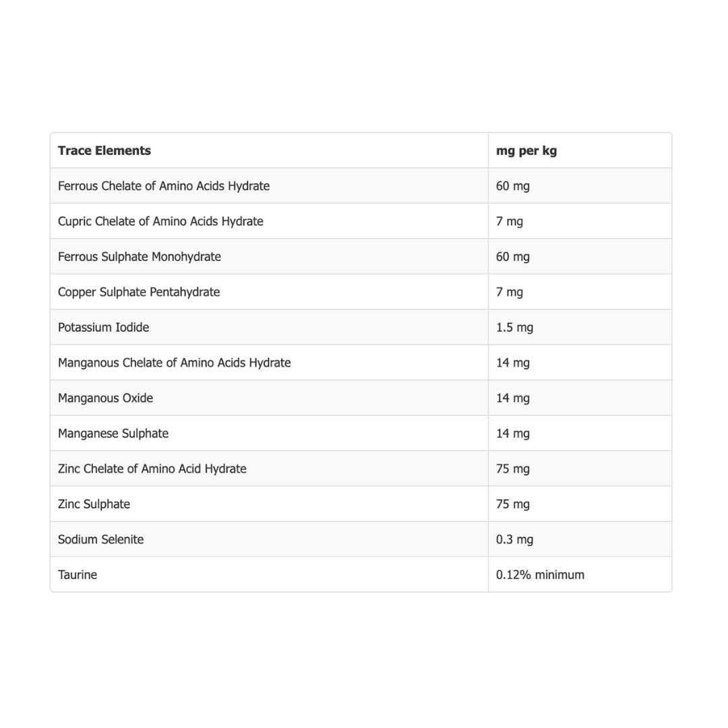Click the 0.12% minimum value
Image resolution: width=728 pixels, height=728 pixels.
click(x=540, y=575)
